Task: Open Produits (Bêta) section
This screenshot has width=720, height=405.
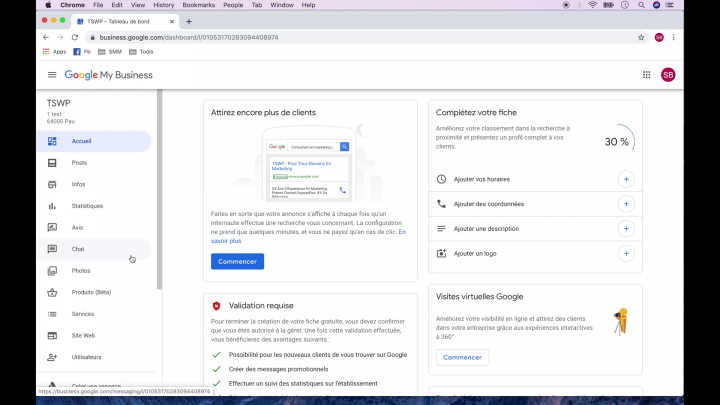Action: [91, 292]
